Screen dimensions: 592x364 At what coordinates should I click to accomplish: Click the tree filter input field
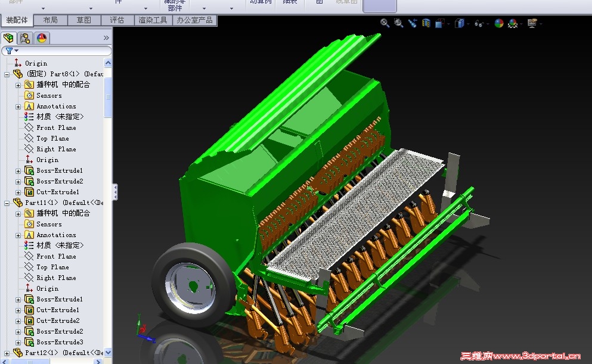click(x=57, y=51)
